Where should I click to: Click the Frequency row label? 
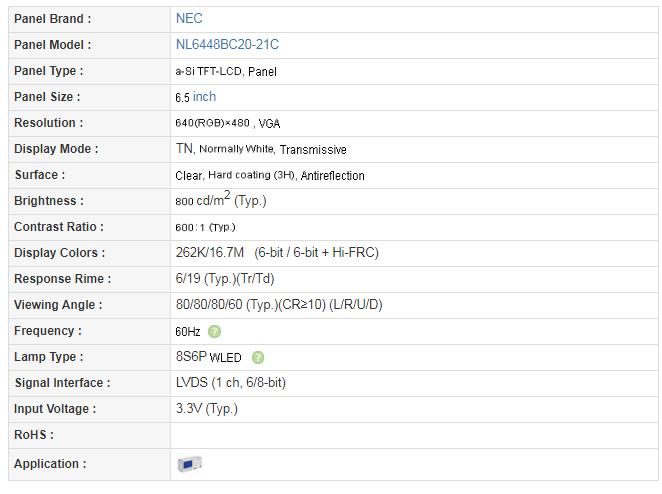pyautogui.click(x=48, y=331)
